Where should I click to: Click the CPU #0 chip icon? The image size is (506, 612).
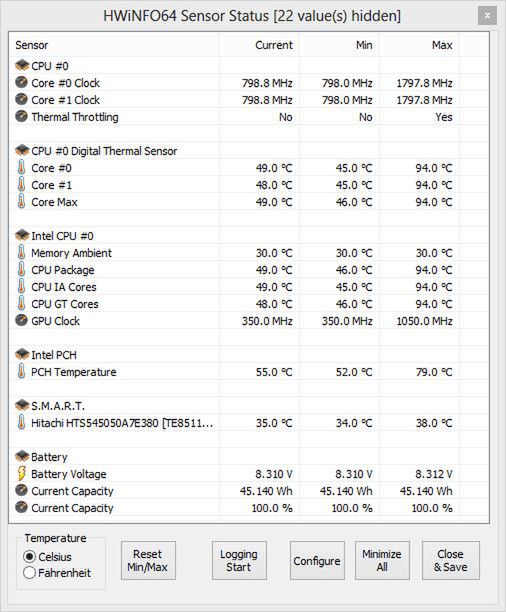22,65
